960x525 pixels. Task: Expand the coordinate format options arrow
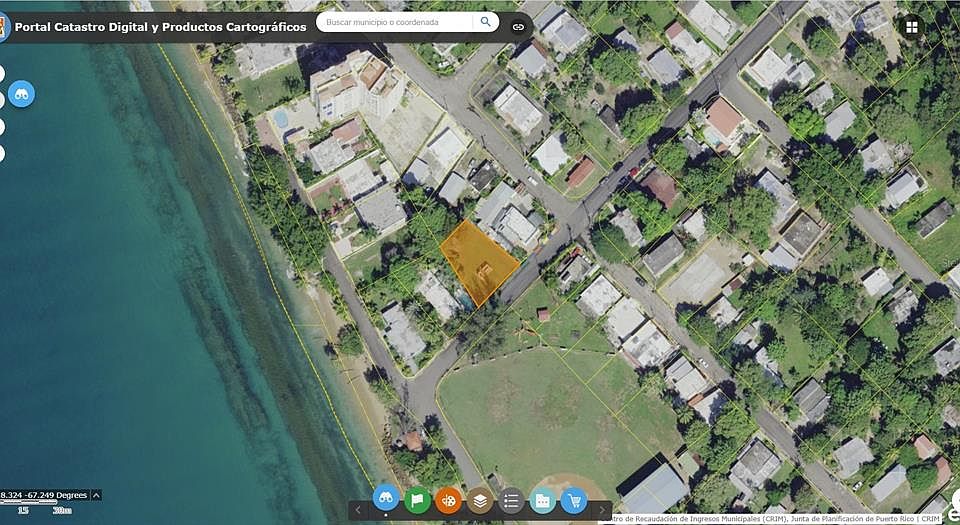[x=96, y=495]
